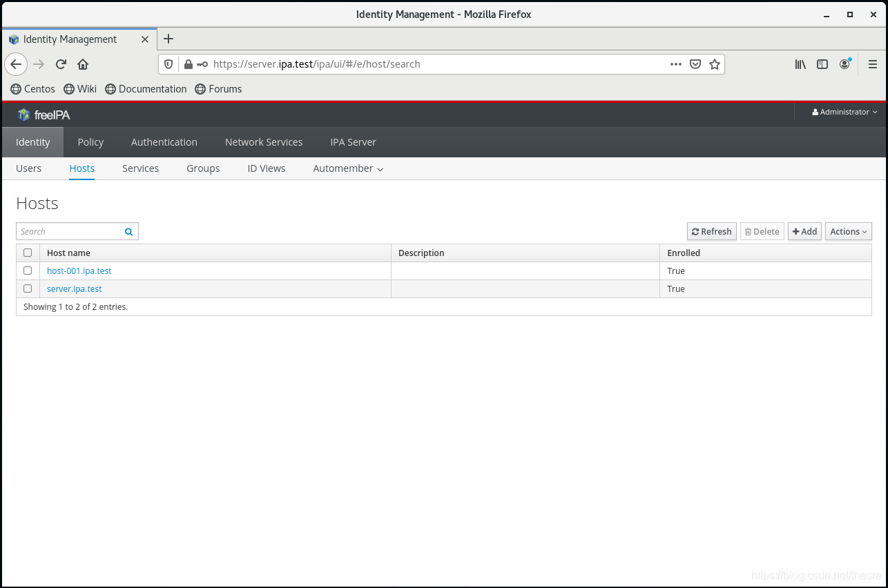The image size is (888, 588).
Task: Switch to the IPA Server tab
Action: pos(353,142)
